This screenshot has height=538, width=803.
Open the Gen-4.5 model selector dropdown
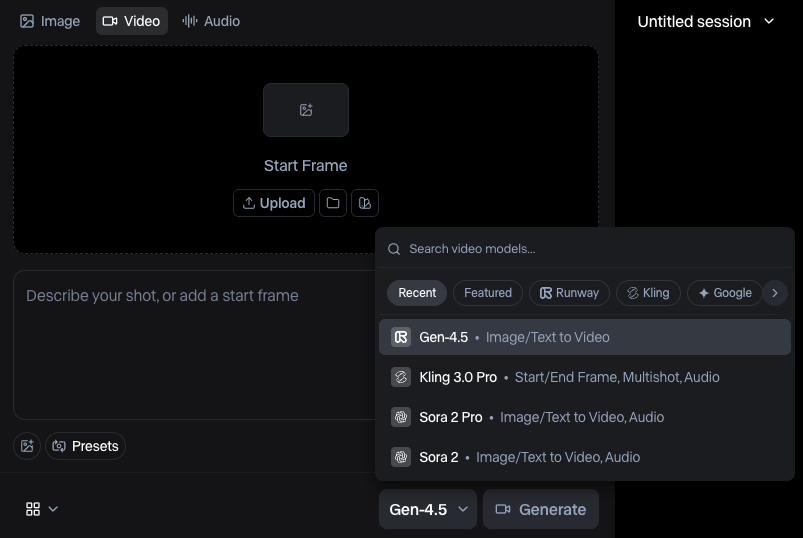428,509
